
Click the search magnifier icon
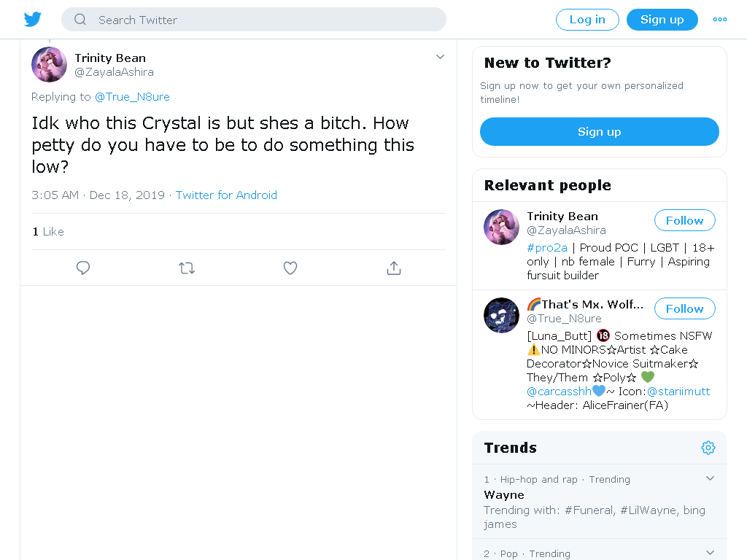coord(80,20)
